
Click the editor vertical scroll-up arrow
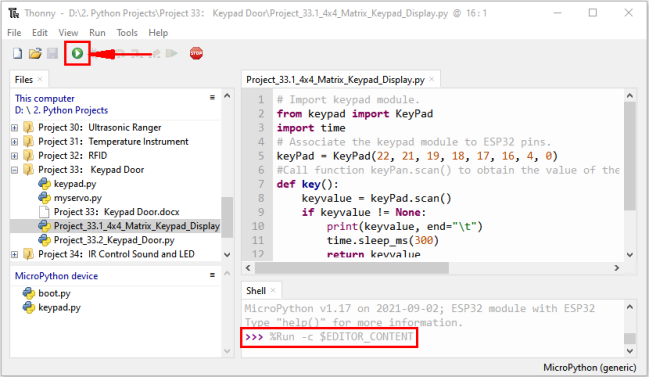point(630,96)
